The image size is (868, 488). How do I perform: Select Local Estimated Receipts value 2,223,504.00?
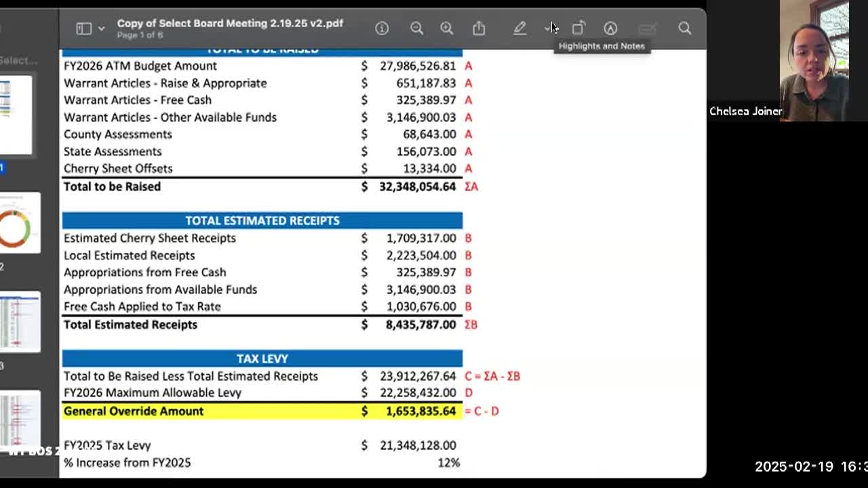pyautogui.click(x=421, y=255)
